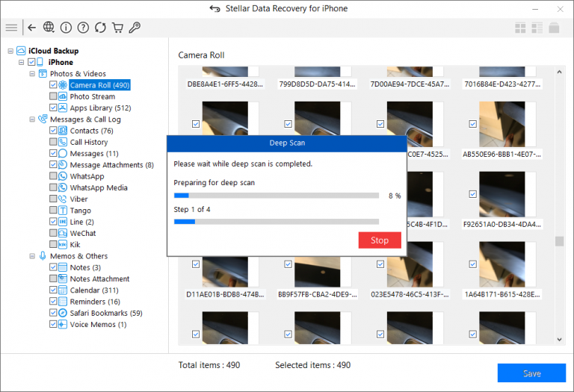This screenshot has width=574, height=392.
Task: Select Safari Bookmarks (59) in the tree
Action: 105,313
